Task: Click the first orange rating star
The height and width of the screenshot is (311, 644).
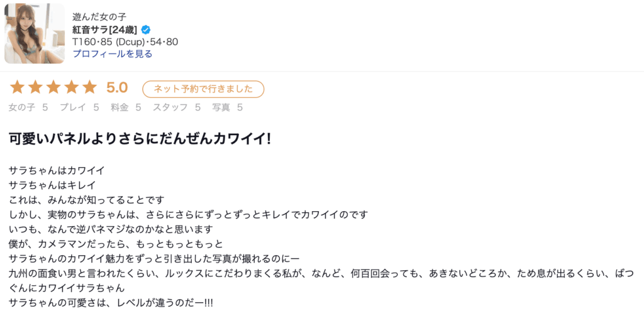Action: 17,88
